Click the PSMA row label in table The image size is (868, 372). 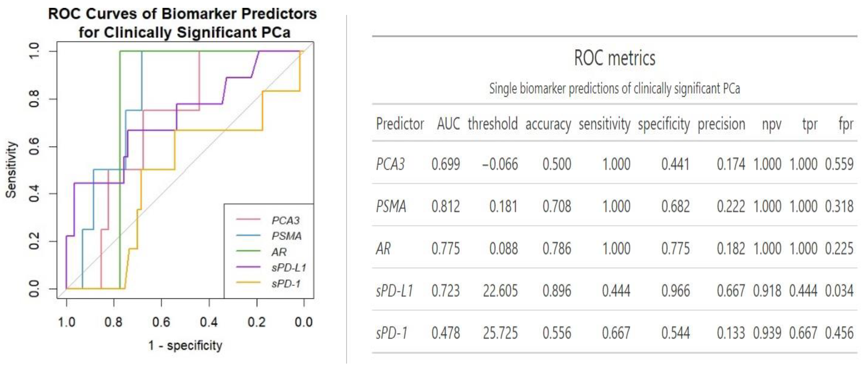(x=391, y=206)
